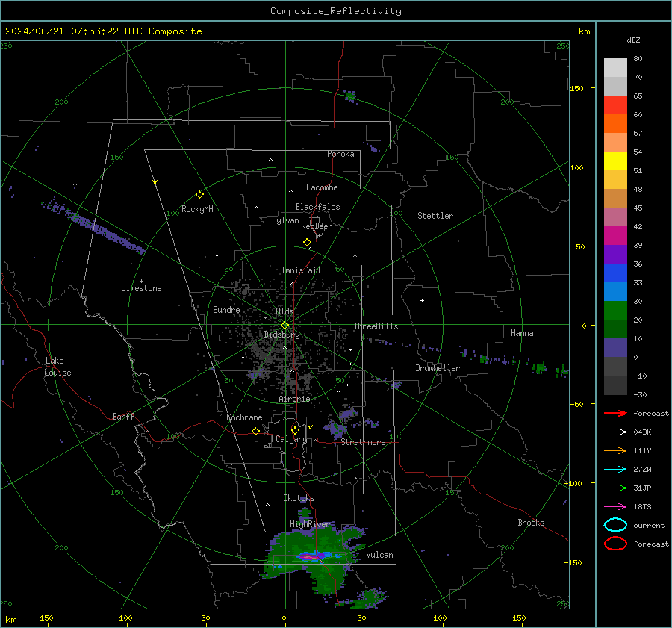Click the Cochrane label
The image size is (672, 628).
pyautogui.click(x=244, y=417)
